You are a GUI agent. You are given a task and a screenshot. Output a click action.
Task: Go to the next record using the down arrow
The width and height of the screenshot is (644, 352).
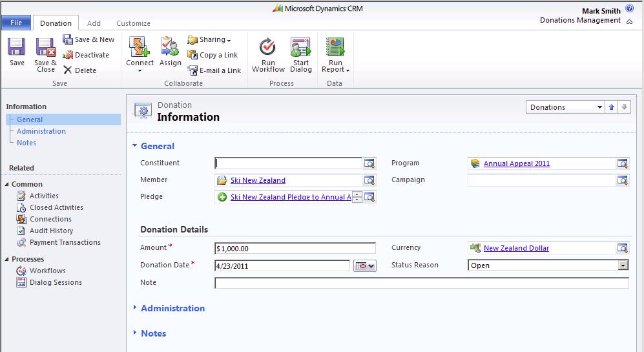(x=624, y=107)
